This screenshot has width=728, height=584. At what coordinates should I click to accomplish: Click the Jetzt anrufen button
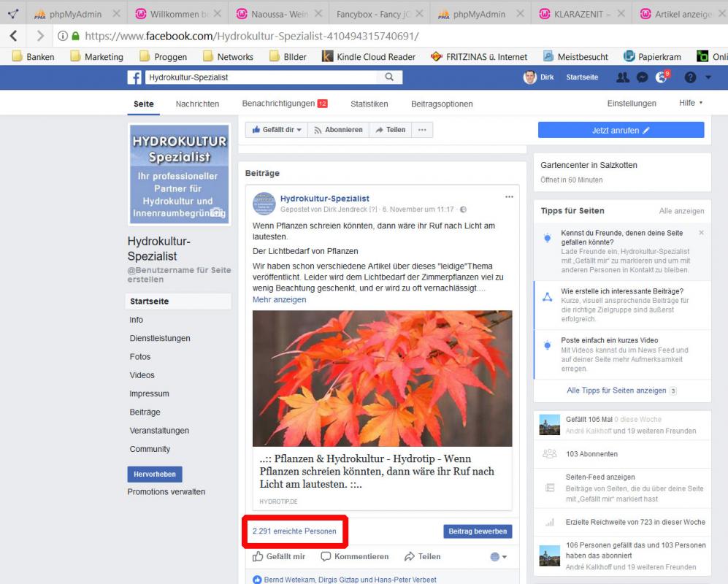click(x=621, y=131)
